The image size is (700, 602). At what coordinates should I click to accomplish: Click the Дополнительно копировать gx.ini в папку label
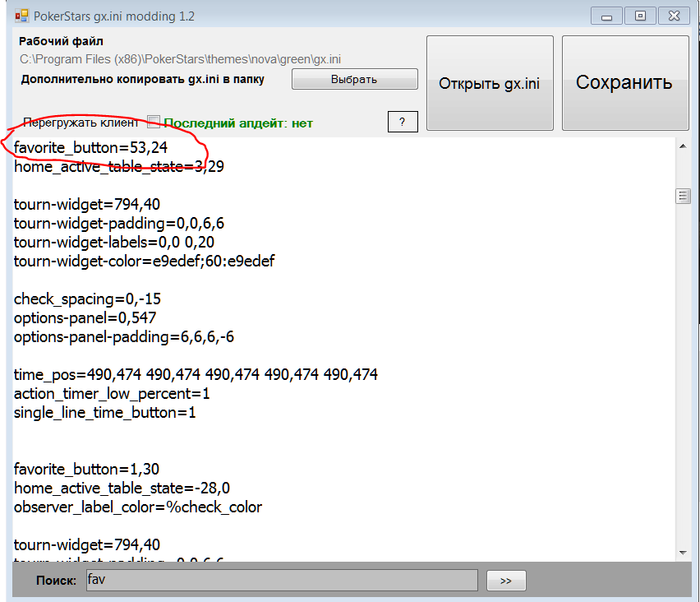pyautogui.click(x=142, y=79)
